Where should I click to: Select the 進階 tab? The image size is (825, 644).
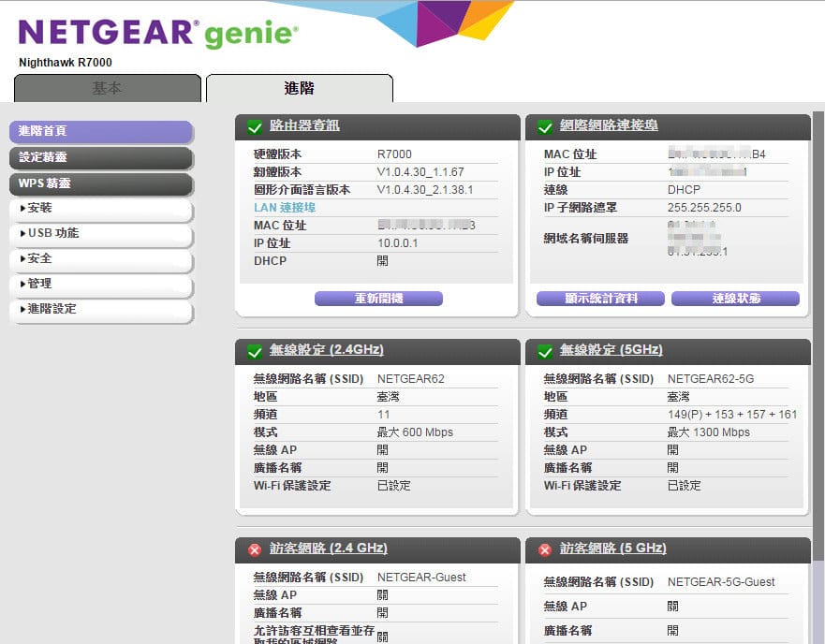coord(300,88)
